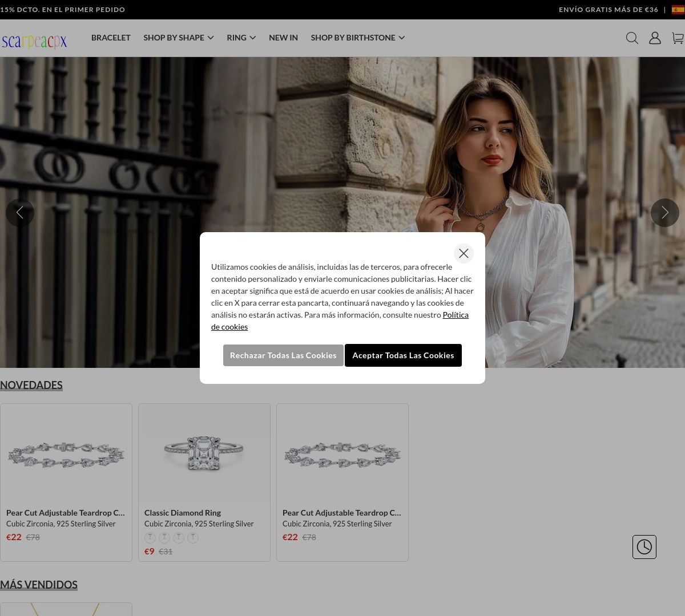
Task: Click the scarpeacpx logo
Action: tap(34, 41)
